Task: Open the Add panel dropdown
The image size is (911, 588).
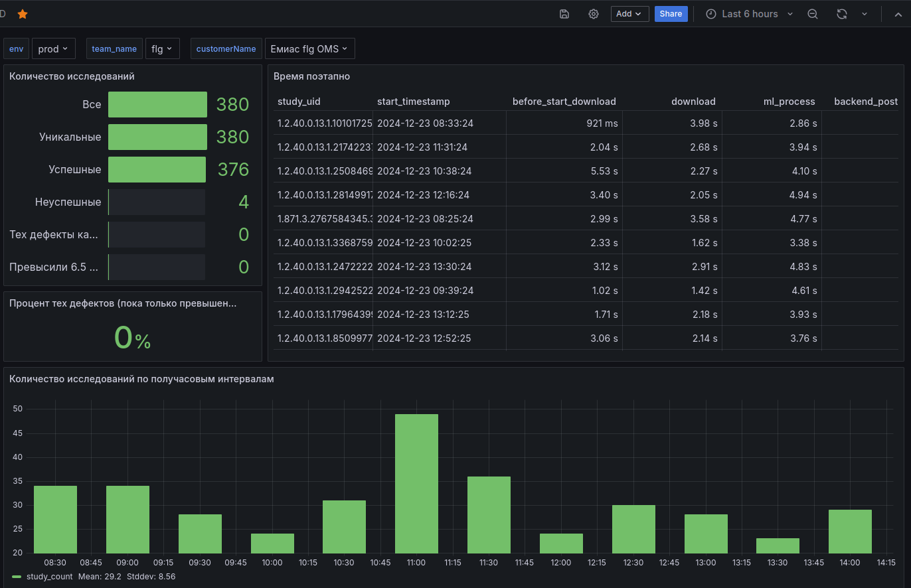Action: click(x=629, y=14)
